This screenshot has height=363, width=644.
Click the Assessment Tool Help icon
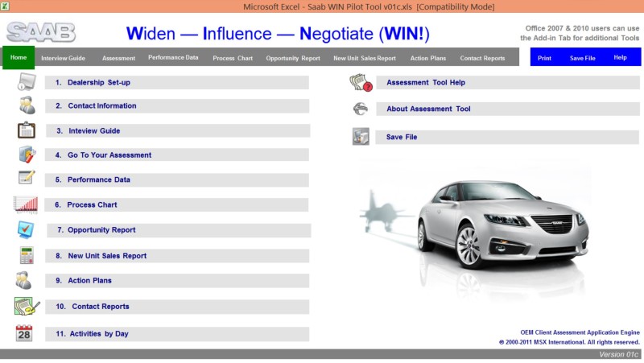[x=359, y=82]
